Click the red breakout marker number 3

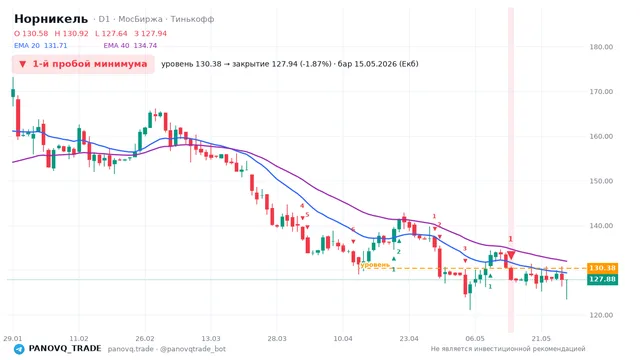[464, 249]
